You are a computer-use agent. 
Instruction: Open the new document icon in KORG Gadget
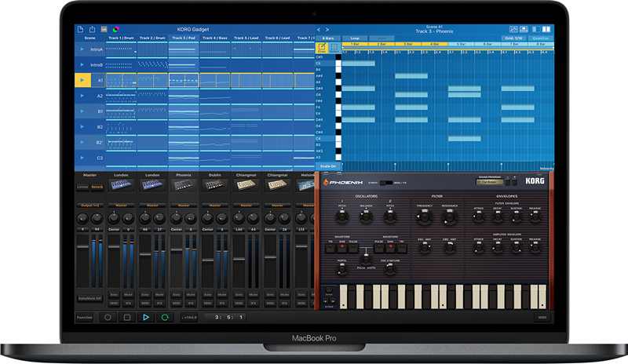(80, 29)
